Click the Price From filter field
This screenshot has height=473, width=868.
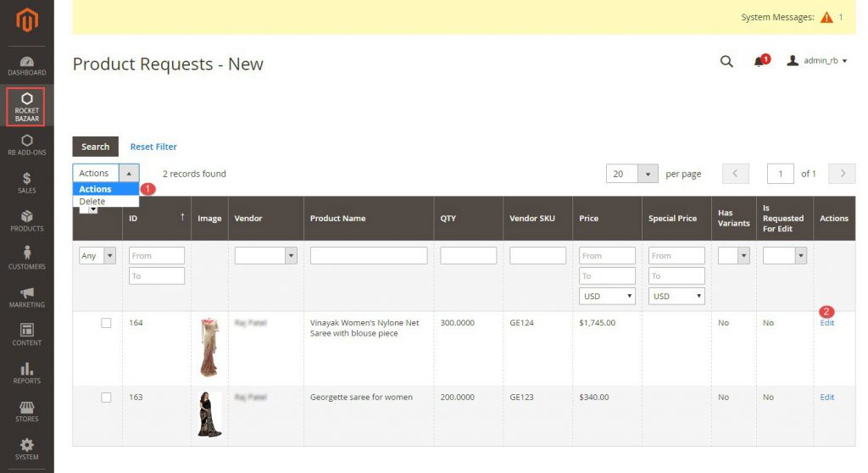click(607, 255)
